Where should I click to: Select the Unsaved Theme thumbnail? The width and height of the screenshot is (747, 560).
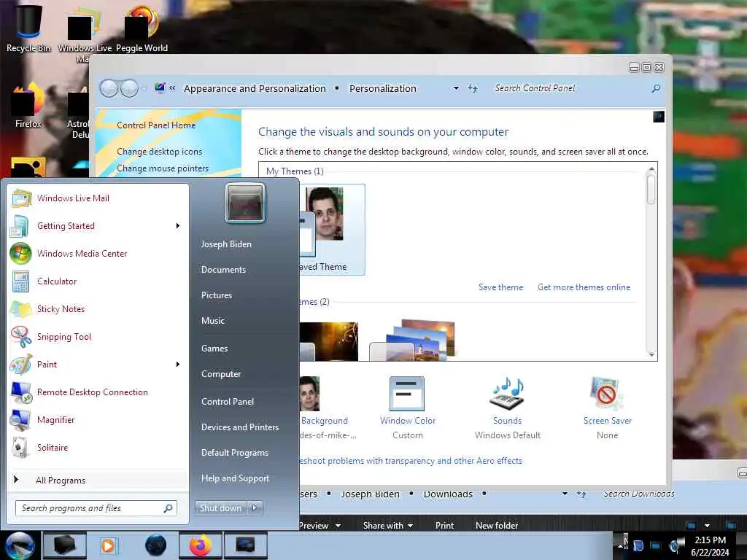tap(332, 230)
